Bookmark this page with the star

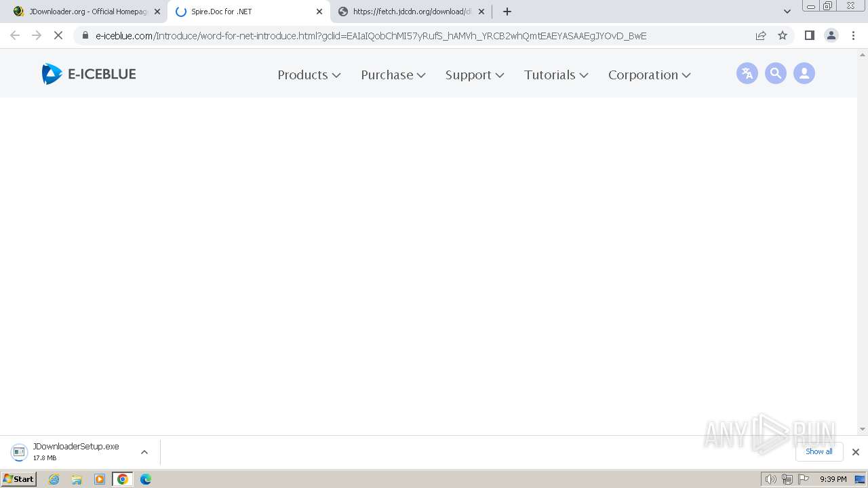(x=783, y=35)
